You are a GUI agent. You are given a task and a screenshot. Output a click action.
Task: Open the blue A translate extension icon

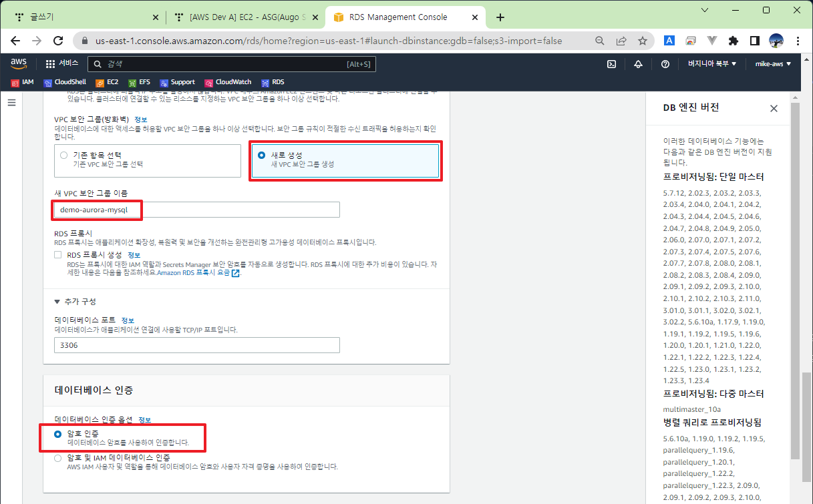669,41
